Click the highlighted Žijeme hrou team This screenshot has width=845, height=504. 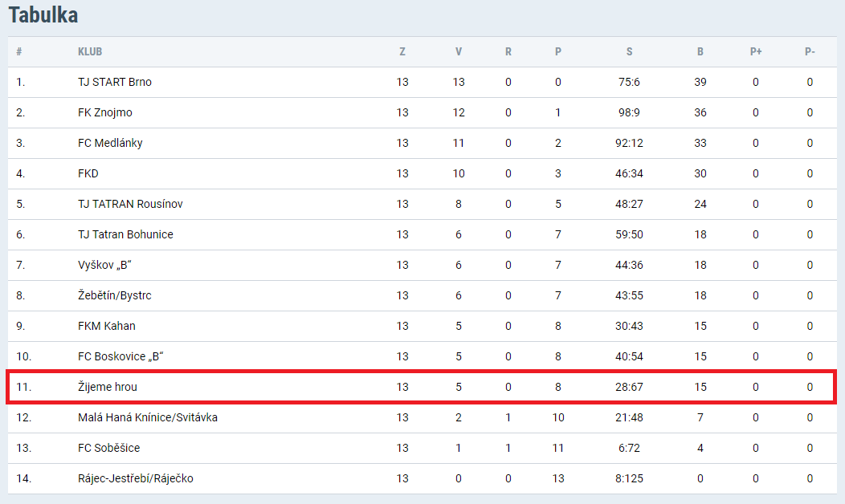pyautogui.click(x=108, y=387)
